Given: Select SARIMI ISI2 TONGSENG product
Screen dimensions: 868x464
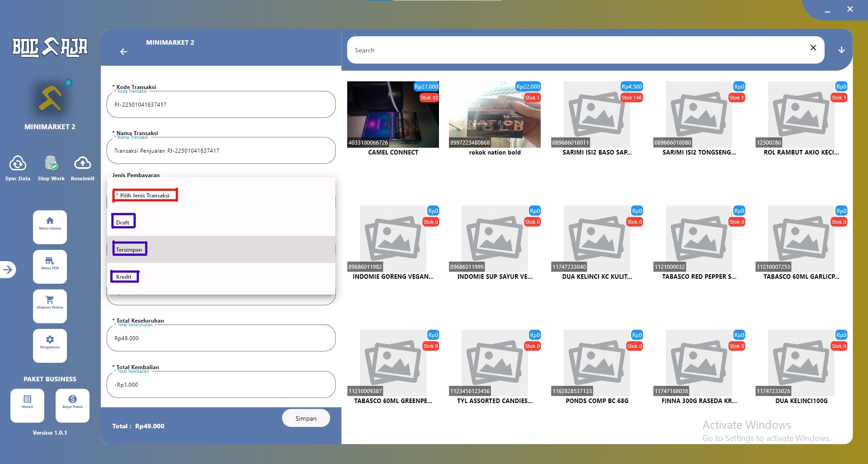Looking at the screenshot, I should 699,114.
